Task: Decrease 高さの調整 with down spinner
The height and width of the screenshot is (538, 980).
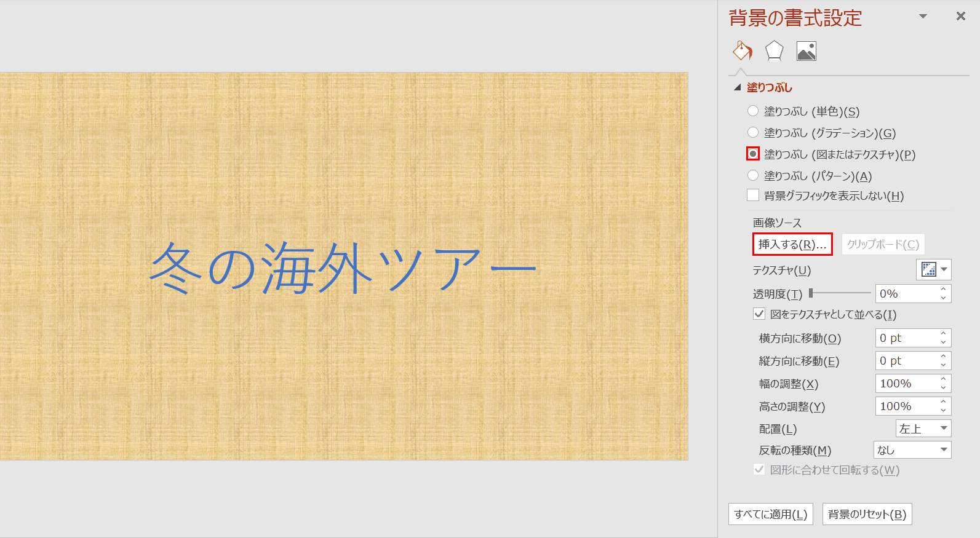Action: point(943,411)
